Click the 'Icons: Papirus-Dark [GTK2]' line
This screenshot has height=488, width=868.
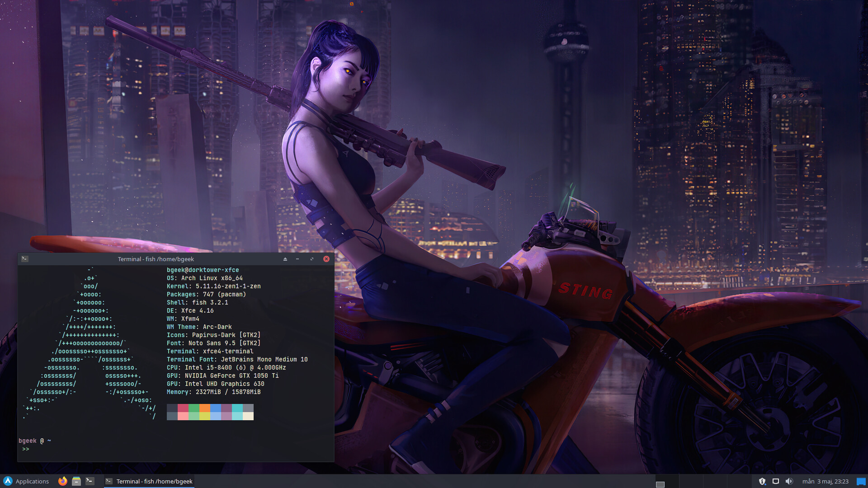coord(214,335)
